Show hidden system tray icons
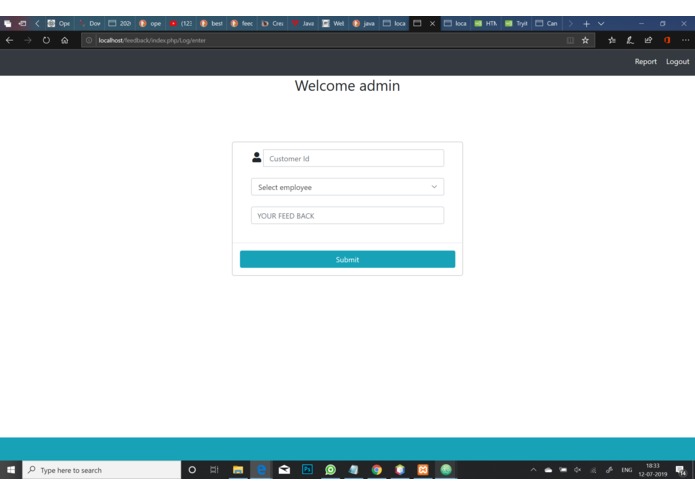The width and height of the screenshot is (695, 494). pos(533,470)
